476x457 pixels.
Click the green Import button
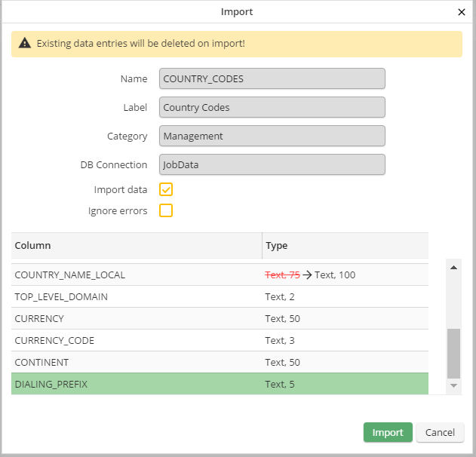(388, 432)
